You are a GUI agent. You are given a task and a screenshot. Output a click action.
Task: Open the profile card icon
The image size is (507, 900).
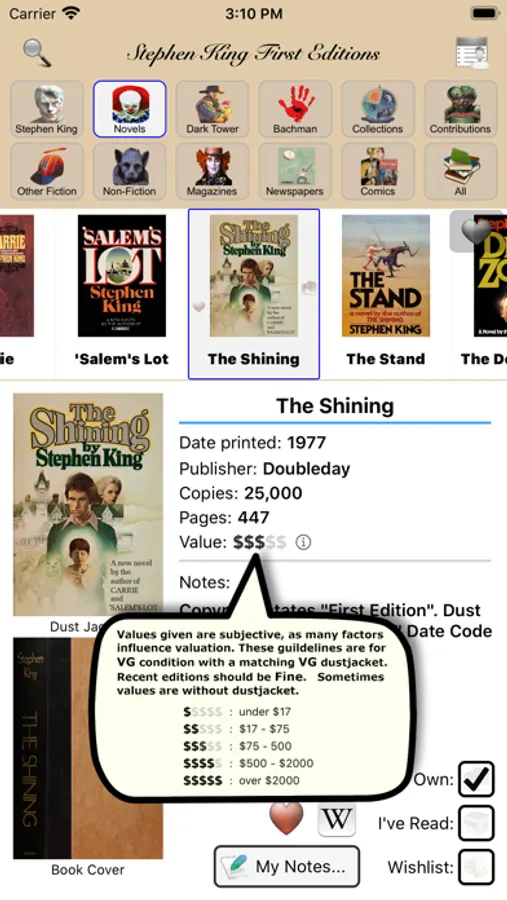click(472, 53)
